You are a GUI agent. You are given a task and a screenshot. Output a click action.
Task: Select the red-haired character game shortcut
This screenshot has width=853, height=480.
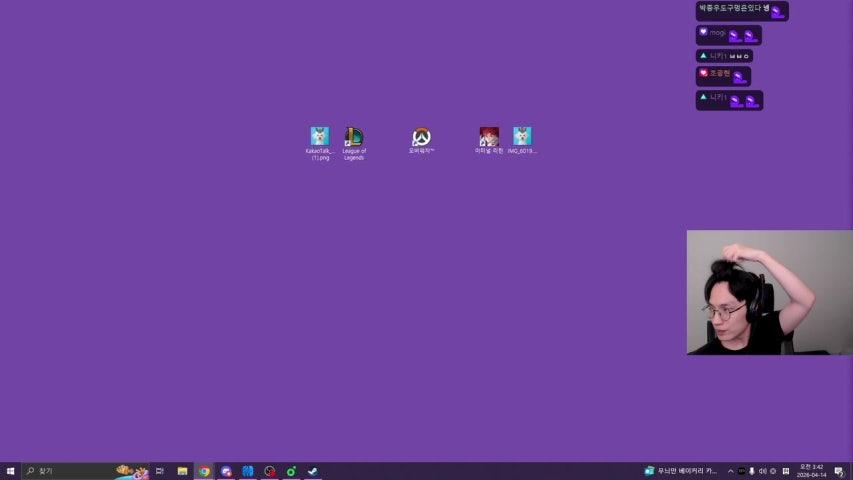click(x=488, y=137)
